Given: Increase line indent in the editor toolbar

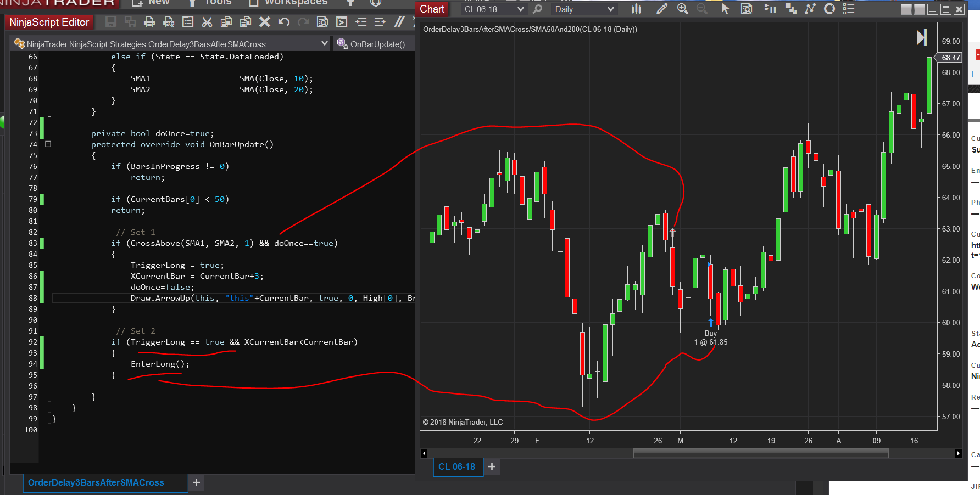Looking at the screenshot, I should 380,22.
